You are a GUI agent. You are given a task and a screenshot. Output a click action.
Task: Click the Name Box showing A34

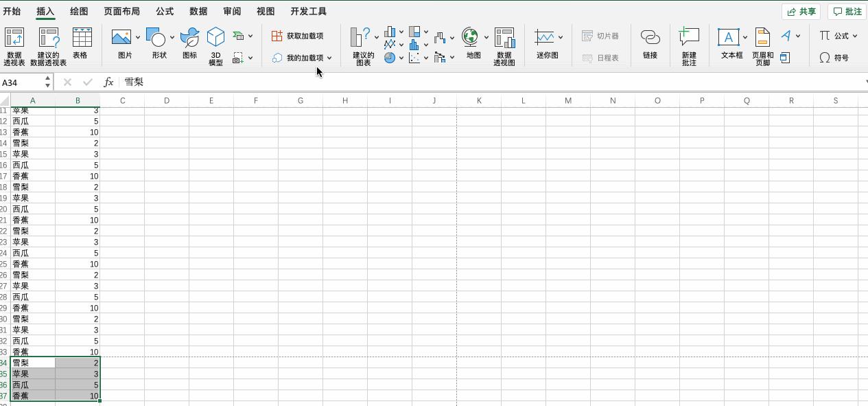[x=22, y=81]
